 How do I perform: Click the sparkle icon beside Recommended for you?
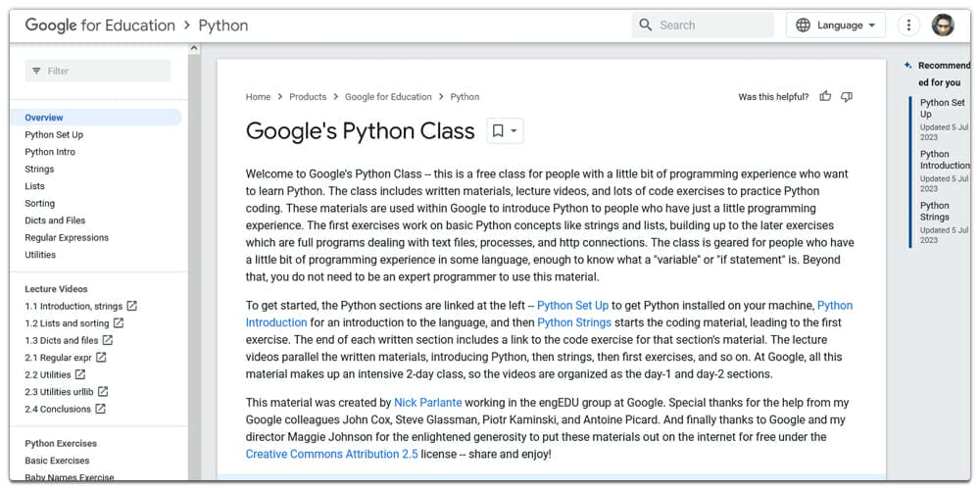908,65
